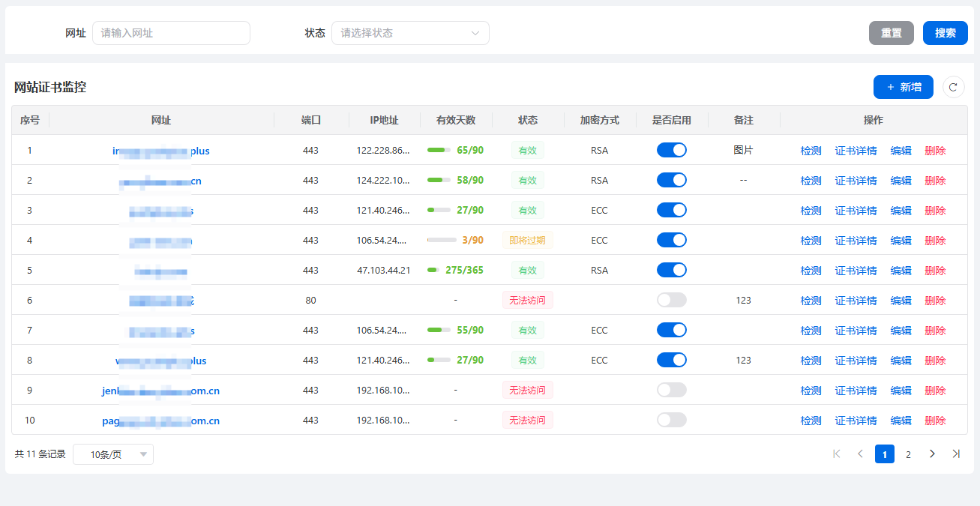Focus the 网址 input field

pos(171,33)
